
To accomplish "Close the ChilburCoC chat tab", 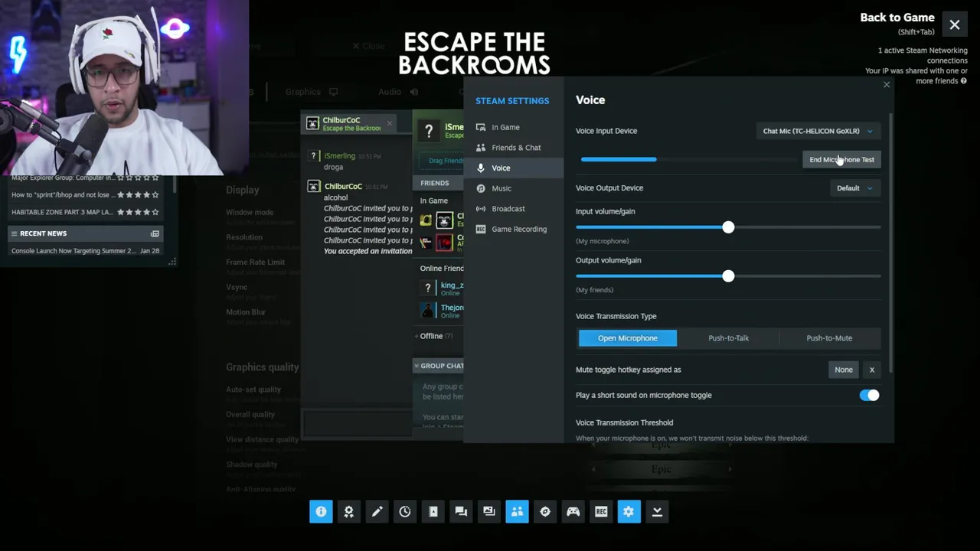I will pyautogui.click(x=389, y=122).
